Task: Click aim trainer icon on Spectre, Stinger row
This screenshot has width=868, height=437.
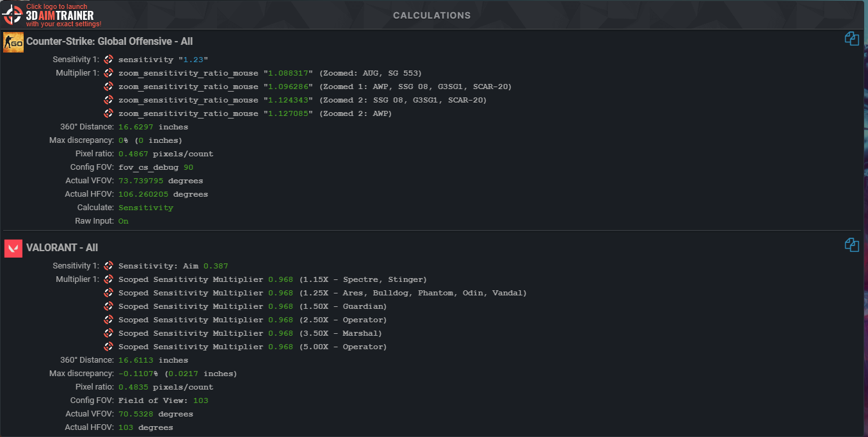Action: point(109,279)
